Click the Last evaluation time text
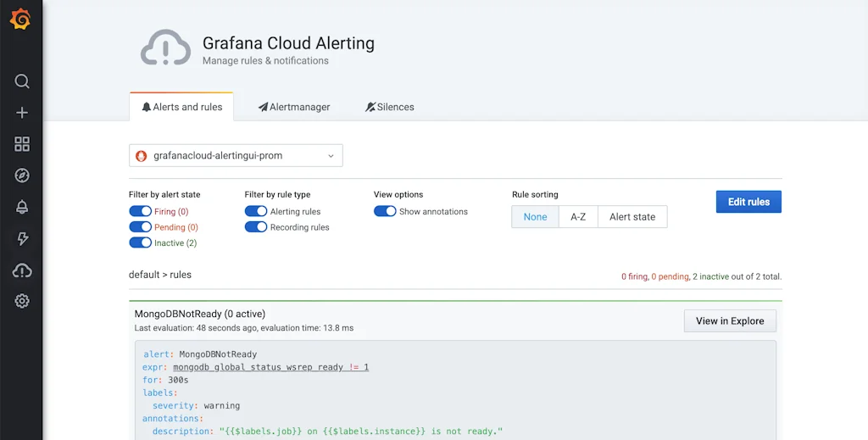The height and width of the screenshot is (440, 868). coord(243,328)
